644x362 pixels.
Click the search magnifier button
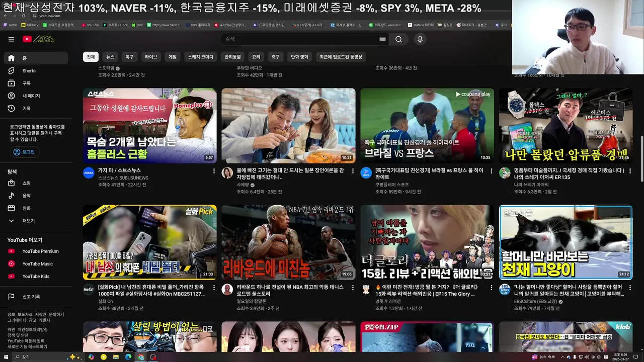pos(398,39)
